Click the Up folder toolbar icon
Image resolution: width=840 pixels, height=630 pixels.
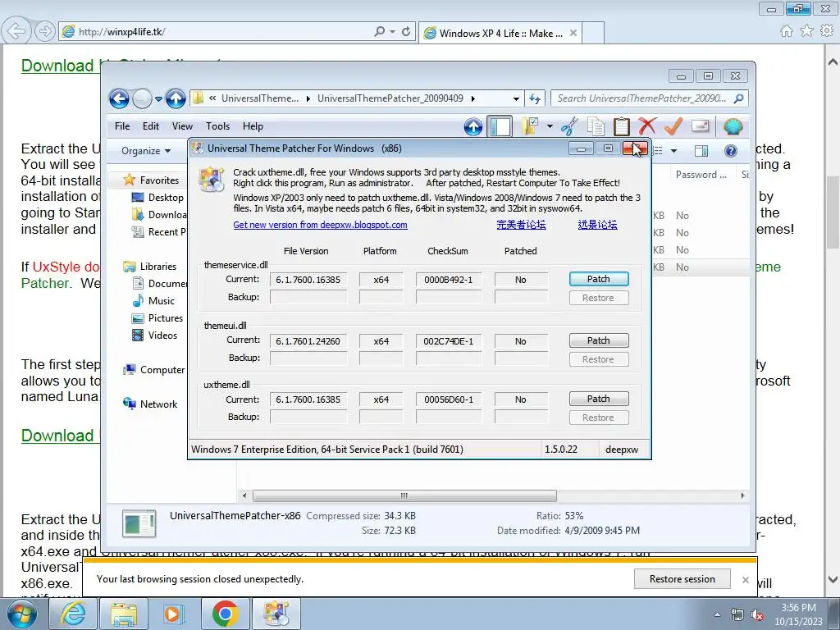pyautogui.click(x=473, y=127)
